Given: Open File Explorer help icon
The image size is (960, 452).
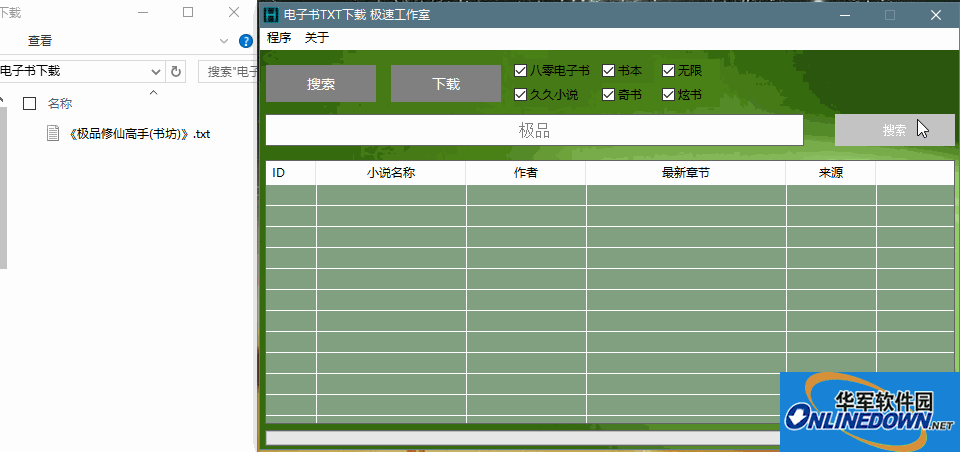Looking at the screenshot, I should click(x=246, y=42).
